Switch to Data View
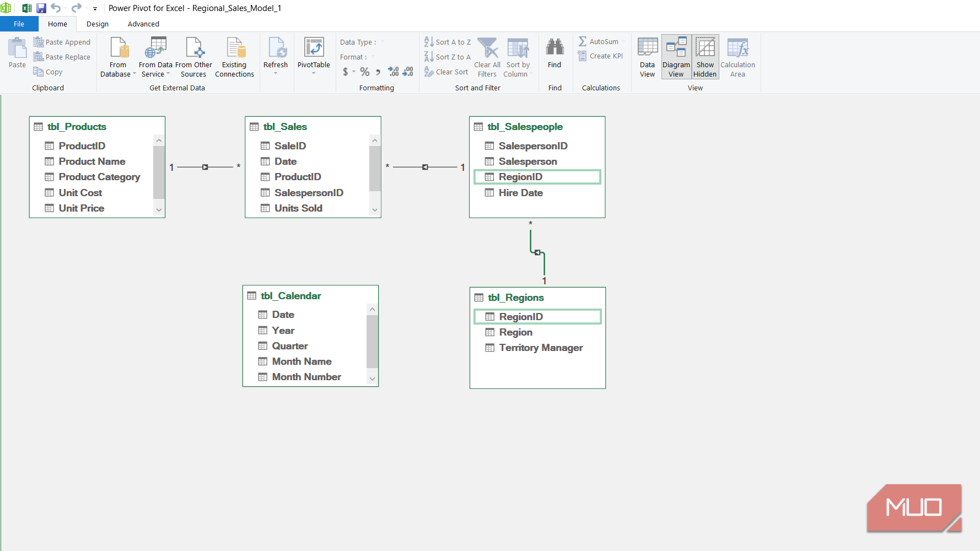Image resolution: width=980 pixels, height=551 pixels. click(x=648, y=57)
